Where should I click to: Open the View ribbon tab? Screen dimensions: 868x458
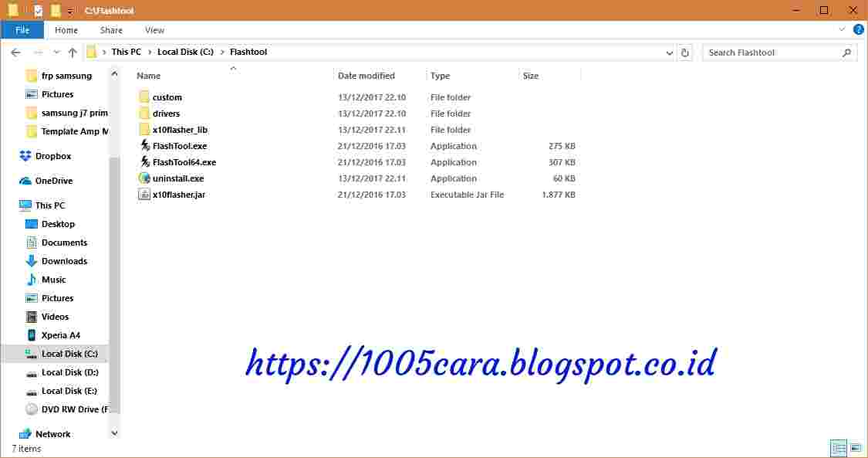pos(154,30)
